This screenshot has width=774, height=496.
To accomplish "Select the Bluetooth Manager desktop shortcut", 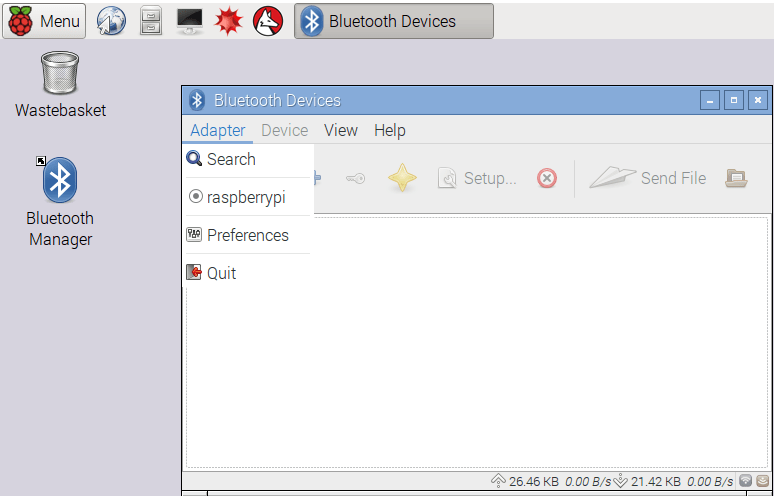I will (x=60, y=202).
